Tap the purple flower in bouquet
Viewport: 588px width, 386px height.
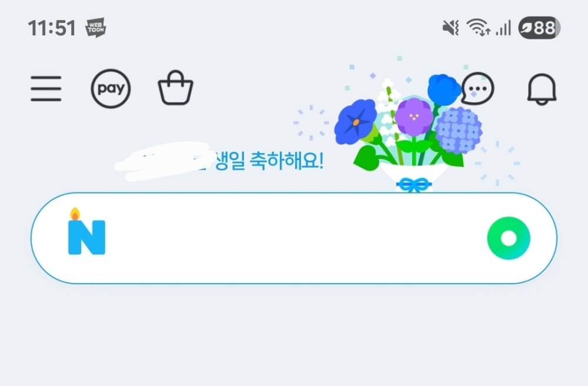coord(414,117)
